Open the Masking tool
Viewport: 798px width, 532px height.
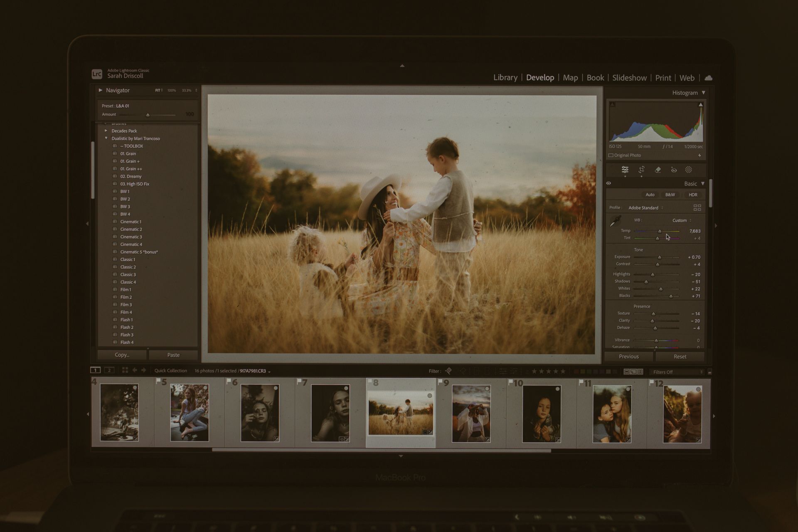[689, 170]
